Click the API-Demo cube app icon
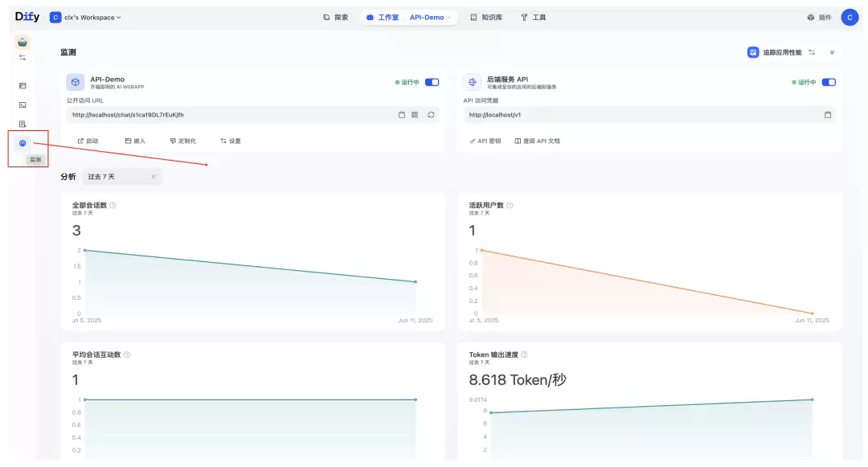 [x=76, y=83]
